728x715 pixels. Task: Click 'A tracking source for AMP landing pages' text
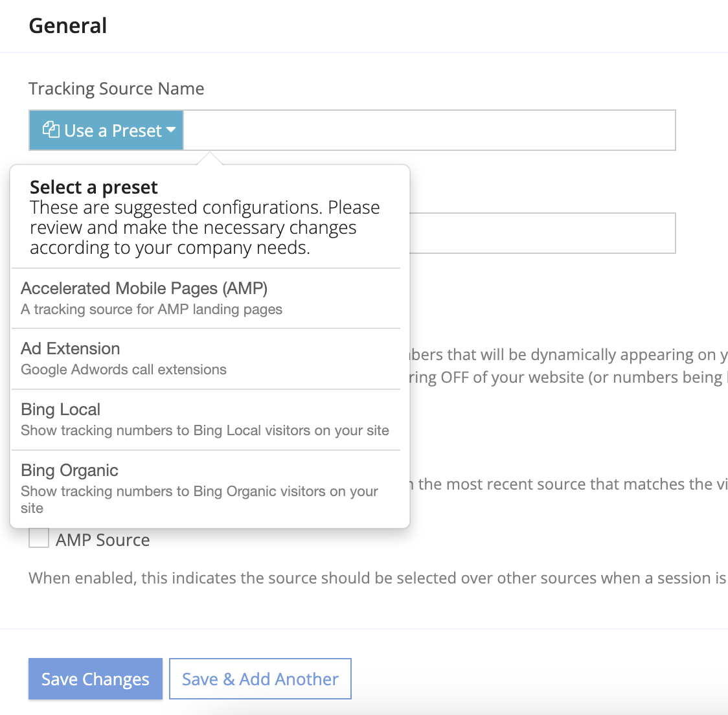click(x=152, y=310)
